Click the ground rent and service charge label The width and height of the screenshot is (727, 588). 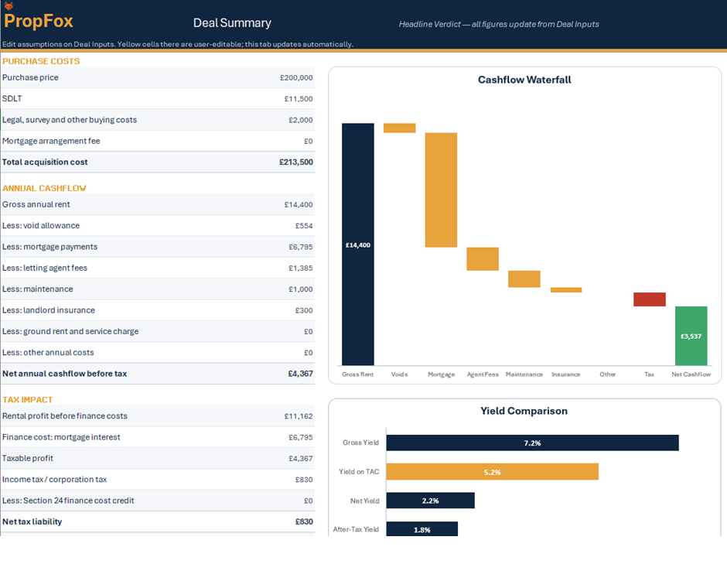click(70, 332)
